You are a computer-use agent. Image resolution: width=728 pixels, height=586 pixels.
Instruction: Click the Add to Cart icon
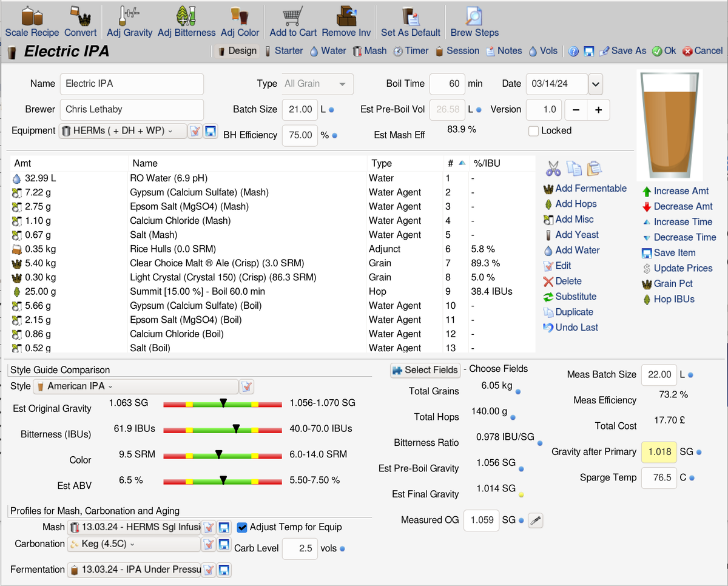pyautogui.click(x=293, y=16)
